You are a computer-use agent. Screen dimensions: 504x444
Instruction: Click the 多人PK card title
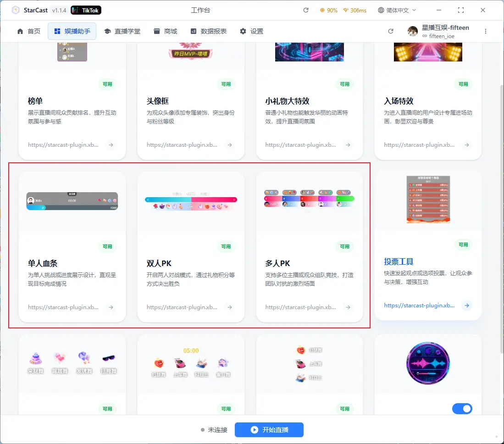pos(277,263)
